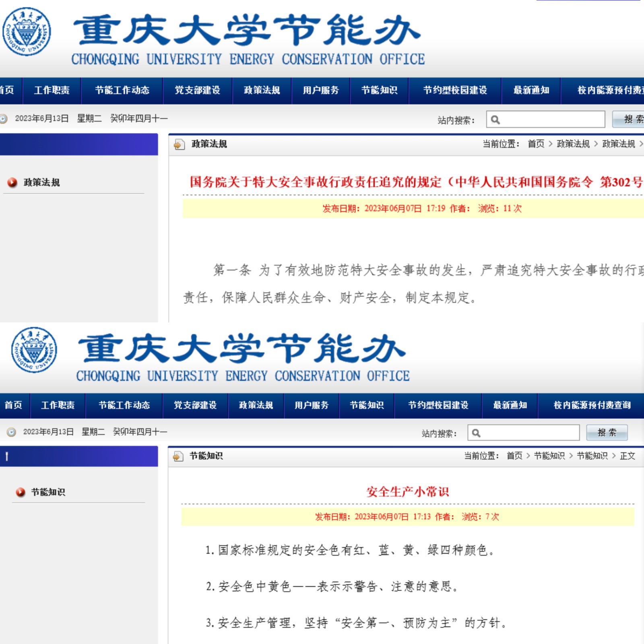Viewport: 644px width, 644px height.
Task: Click the lower 搜索 button
Action: pos(607,433)
